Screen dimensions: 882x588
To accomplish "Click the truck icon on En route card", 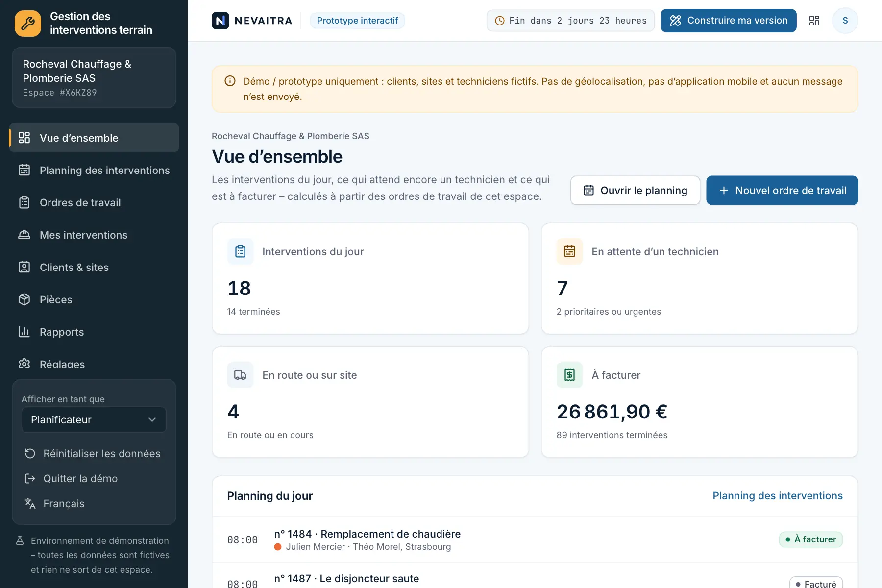I will (x=241, y=375).
